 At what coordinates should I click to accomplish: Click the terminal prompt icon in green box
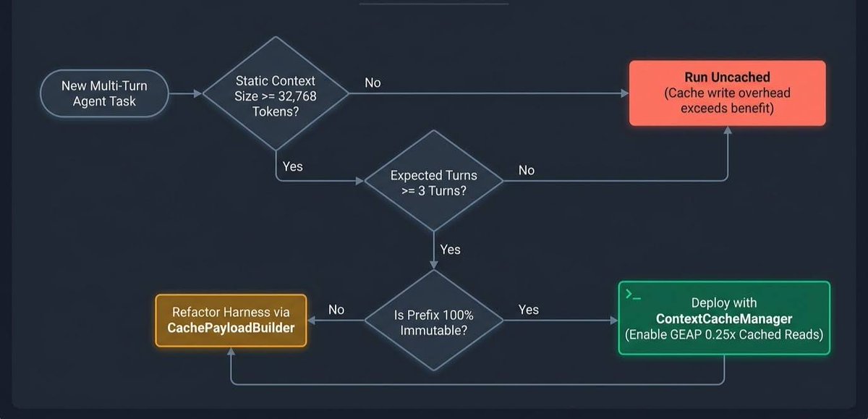pyautogui.click(x=633, y=294)
